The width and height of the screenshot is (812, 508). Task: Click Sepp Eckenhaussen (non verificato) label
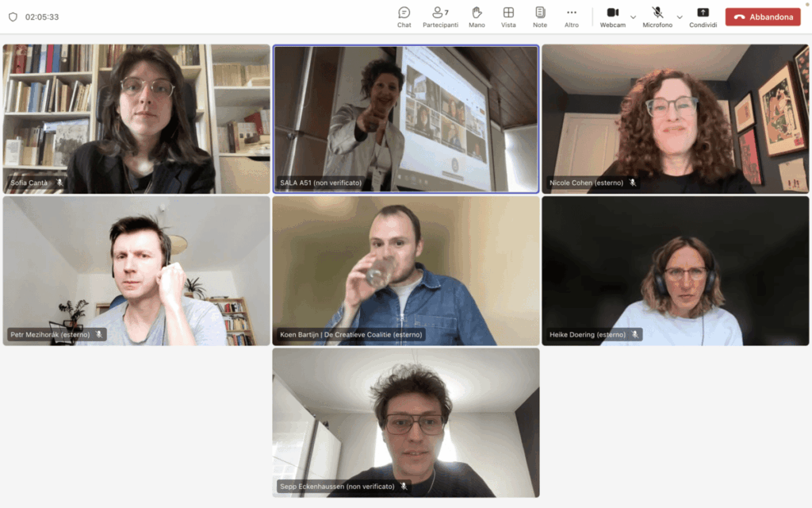click(337, 487)
